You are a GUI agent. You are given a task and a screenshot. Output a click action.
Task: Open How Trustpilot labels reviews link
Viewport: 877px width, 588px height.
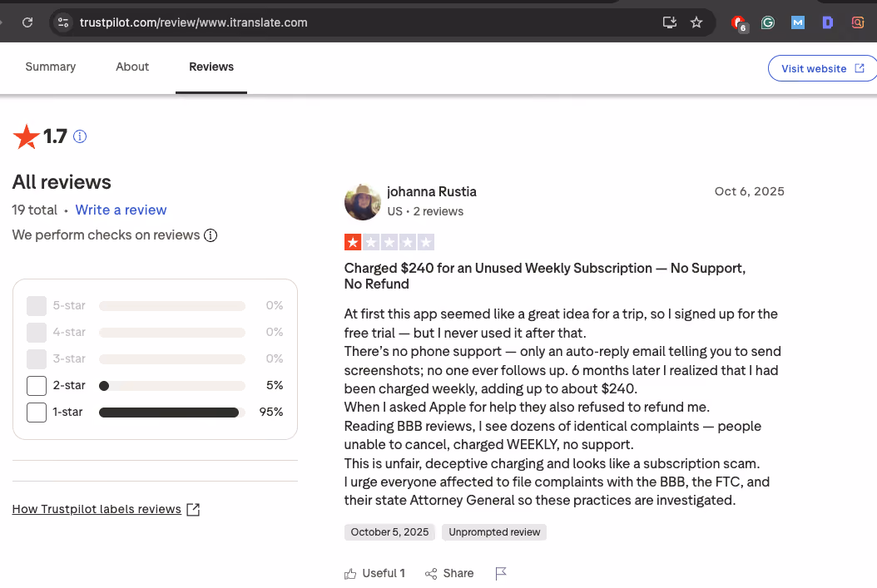tap(97, 509)
